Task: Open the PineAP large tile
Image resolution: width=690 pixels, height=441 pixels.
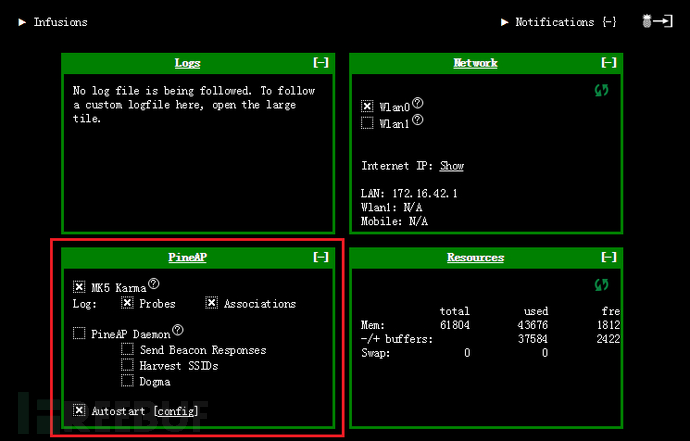Action: pos(187,257)
